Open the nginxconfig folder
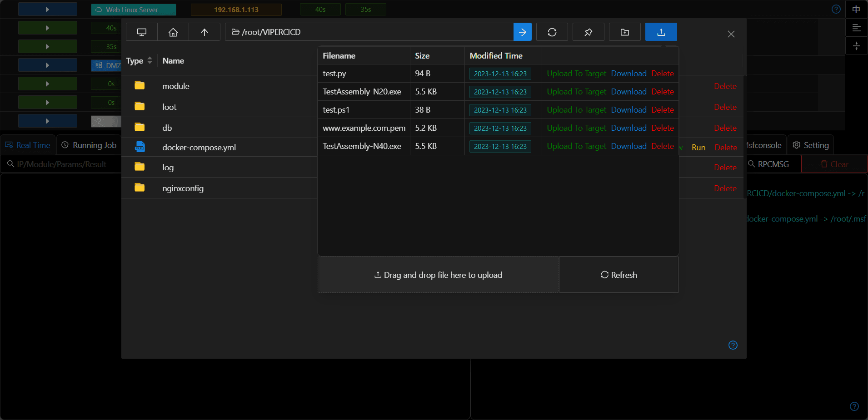 point(183,188)
